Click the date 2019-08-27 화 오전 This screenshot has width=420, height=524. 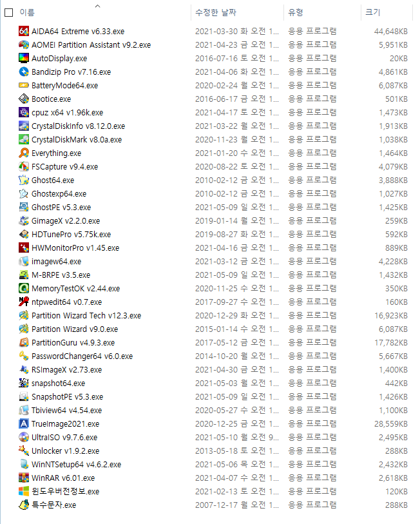click(237, 234)
